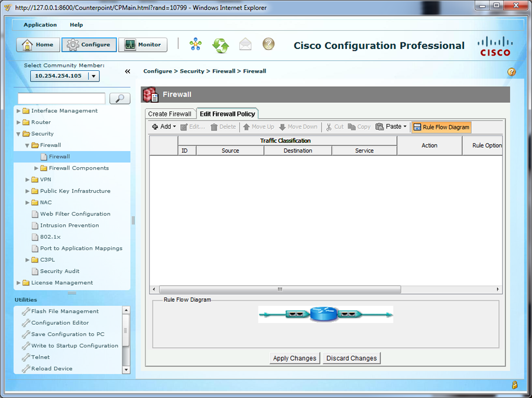Collapse the Security folder
Viewport: 532px width, 398px height.
click(x=19, y=134)
